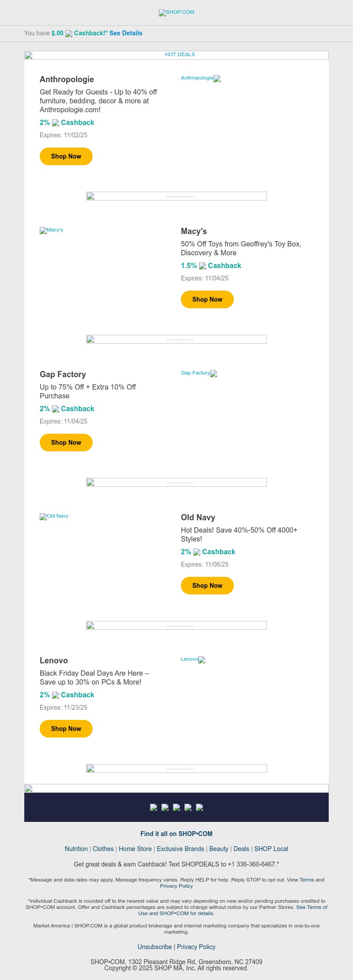
Task: Click Shop Now for Lenovo Black Friday deals
Action: [66, 728]
